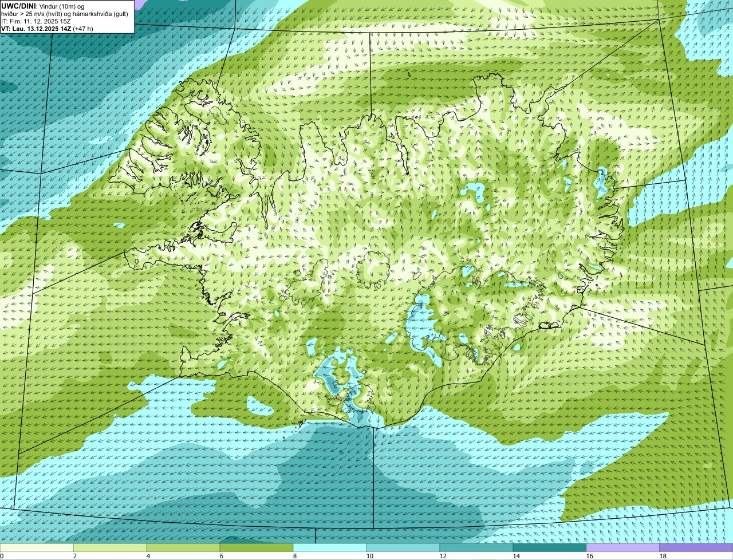
Task: Click the '14' label on the color scale
Action: (517, 556)
